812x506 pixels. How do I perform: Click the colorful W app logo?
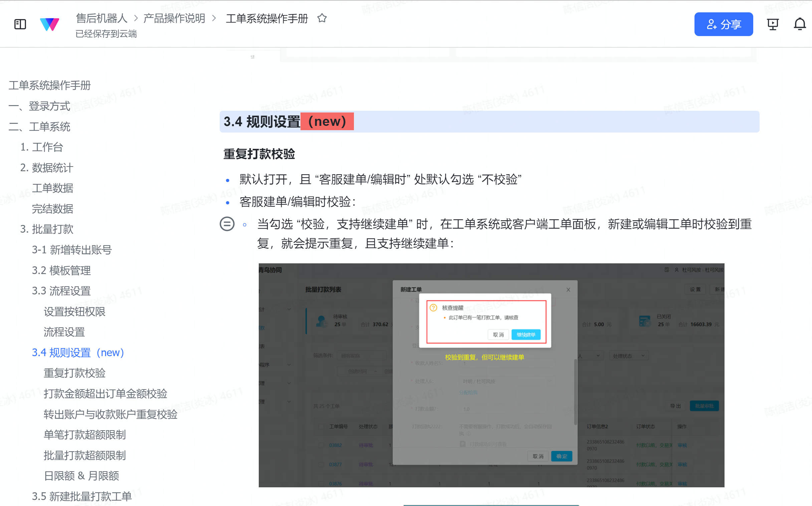pyautogui.click(x=49, y=24)
